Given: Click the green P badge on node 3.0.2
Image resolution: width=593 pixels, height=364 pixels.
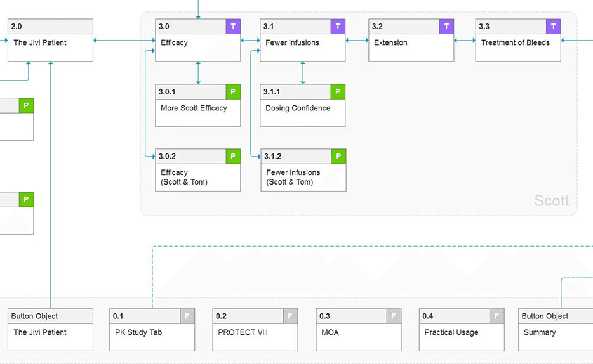Looking at the screenshot, I should (x=233, y=157).
